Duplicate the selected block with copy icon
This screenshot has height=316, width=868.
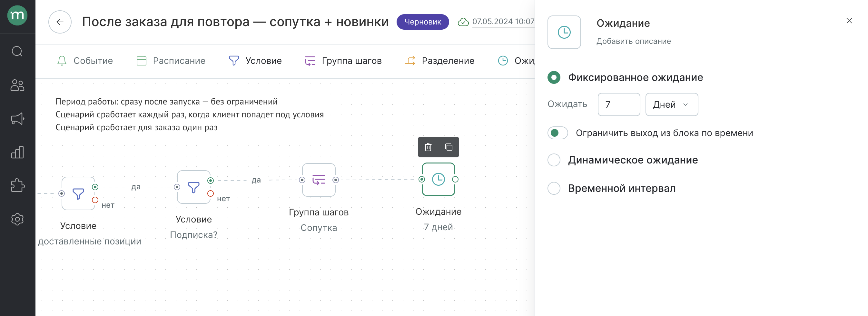click(449, 147)
